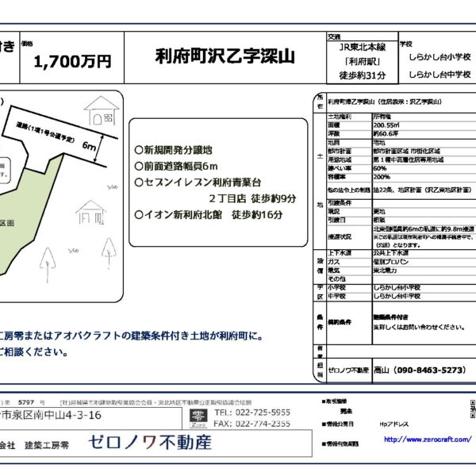This screenshot has width=476, height=476.
Task: Select the ■取引態様 label
Action: (334, 401)
